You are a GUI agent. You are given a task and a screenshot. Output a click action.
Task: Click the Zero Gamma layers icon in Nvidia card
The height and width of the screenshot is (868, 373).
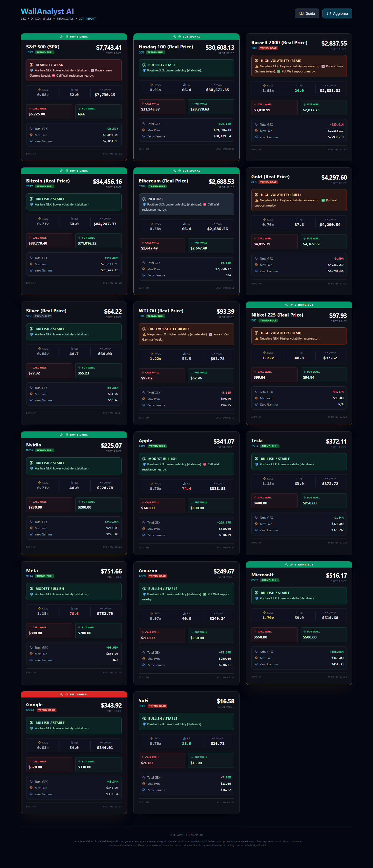tap(31, 534)
